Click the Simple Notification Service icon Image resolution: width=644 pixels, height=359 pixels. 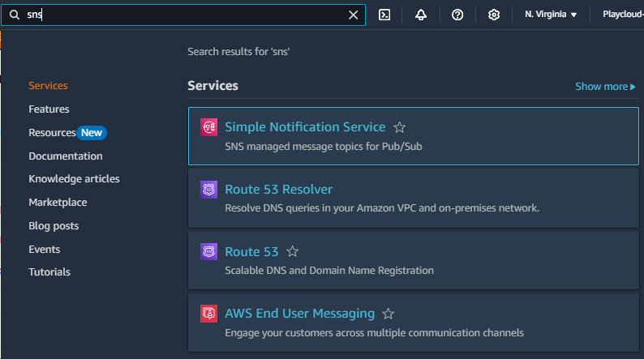click(209, 127)
